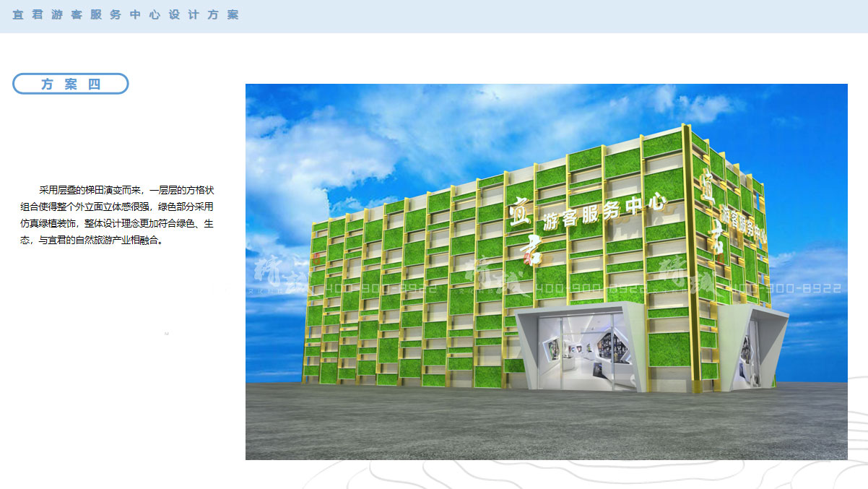Click the red seal mark near the left facade
868x489 pixels.
[x=317, y=256]
